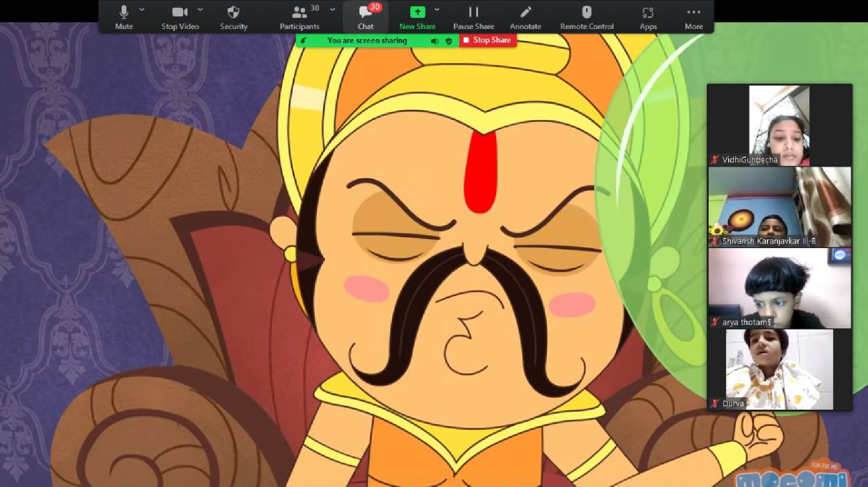Click the green encryption shield icon
Screen dimensions: 868x487
point(449,41)
